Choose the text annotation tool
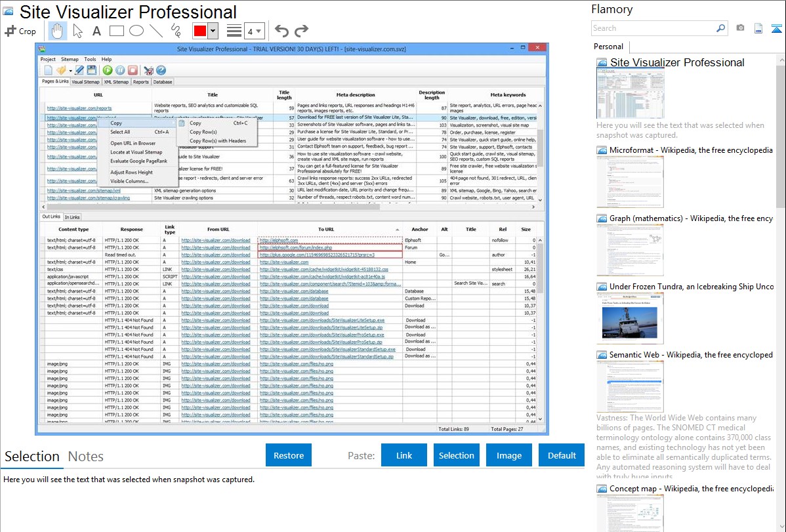786x532 pixels. (96, 31)
